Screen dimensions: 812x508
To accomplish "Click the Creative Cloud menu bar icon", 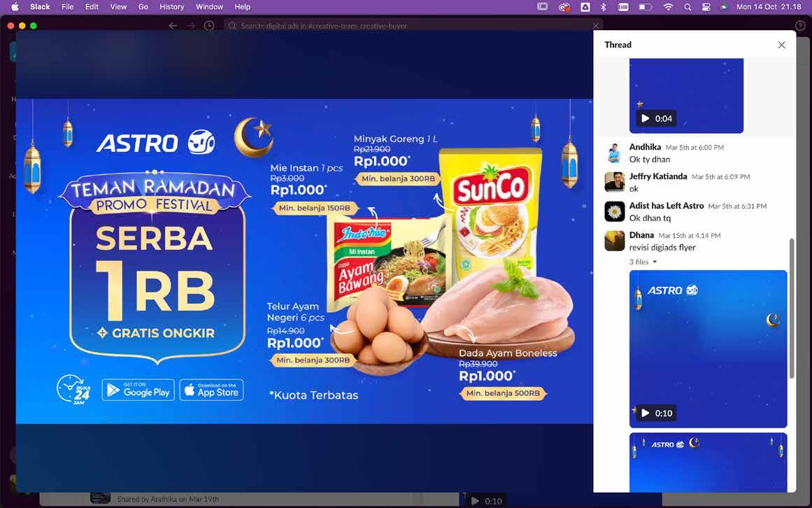I will click(564, 7).
